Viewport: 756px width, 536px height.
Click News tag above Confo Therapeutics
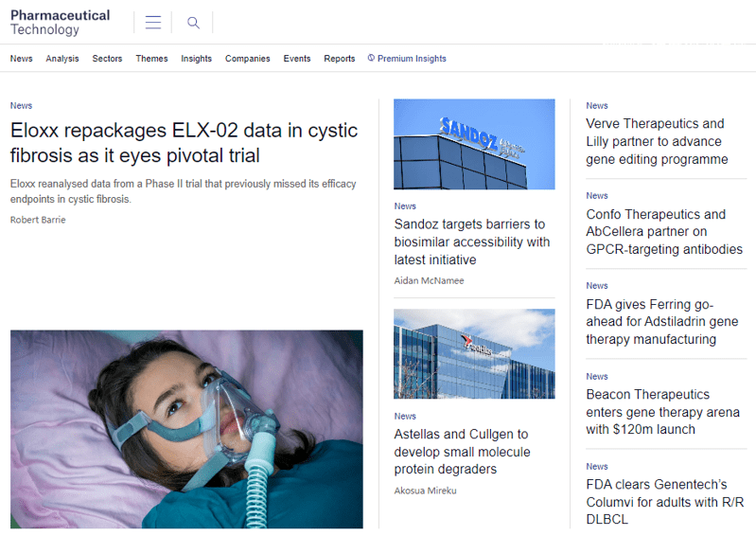coord(597,195)
